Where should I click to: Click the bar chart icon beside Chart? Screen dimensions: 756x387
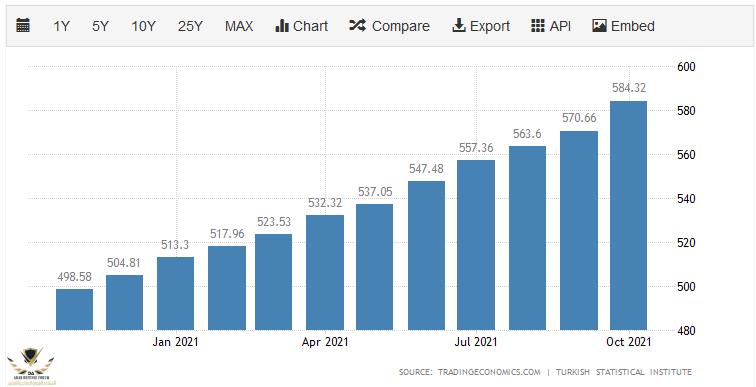(282, 26)
